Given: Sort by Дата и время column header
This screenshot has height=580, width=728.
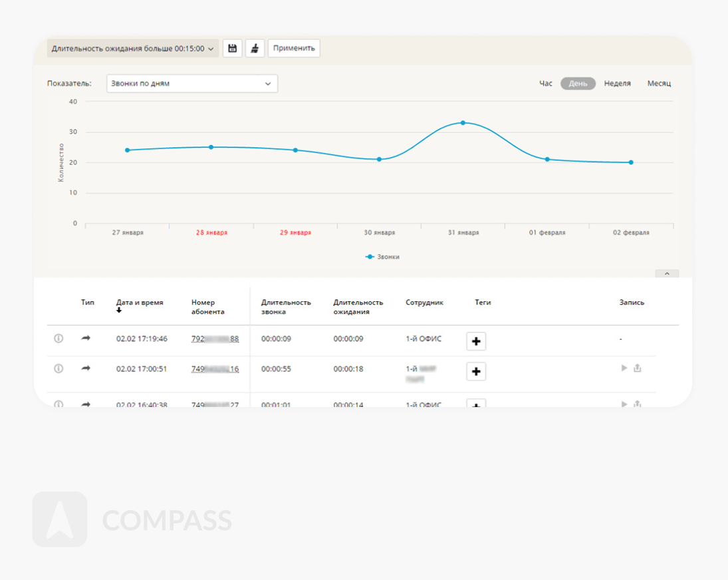Looking at the screenshot, I should (140, 303).
